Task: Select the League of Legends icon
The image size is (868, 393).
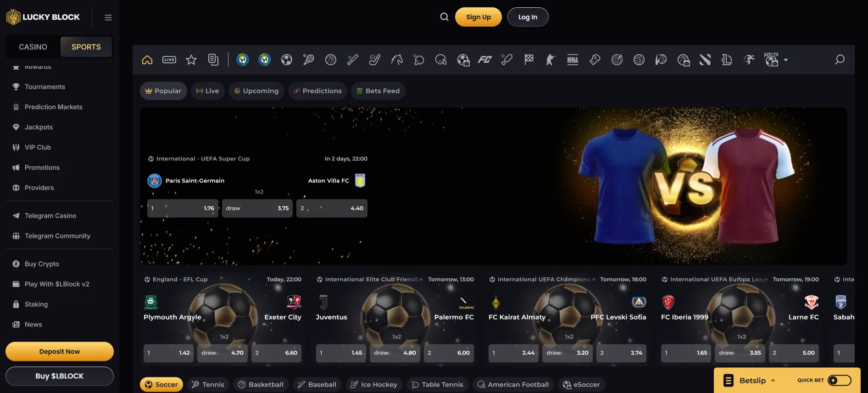Action: click(x=727, y=60)
